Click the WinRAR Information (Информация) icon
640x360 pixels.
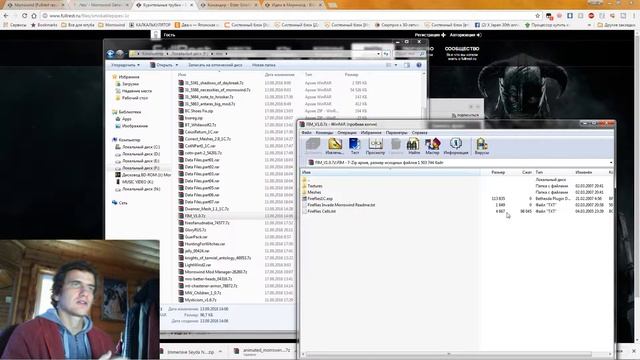pos(456,146)
